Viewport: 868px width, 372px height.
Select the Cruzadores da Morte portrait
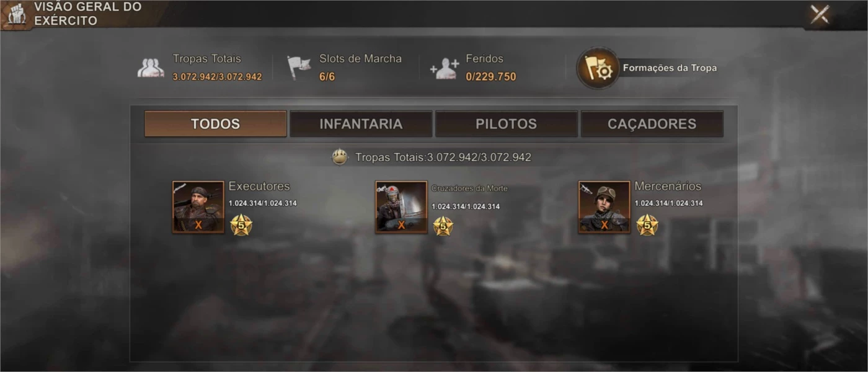(x=401, y=207)
